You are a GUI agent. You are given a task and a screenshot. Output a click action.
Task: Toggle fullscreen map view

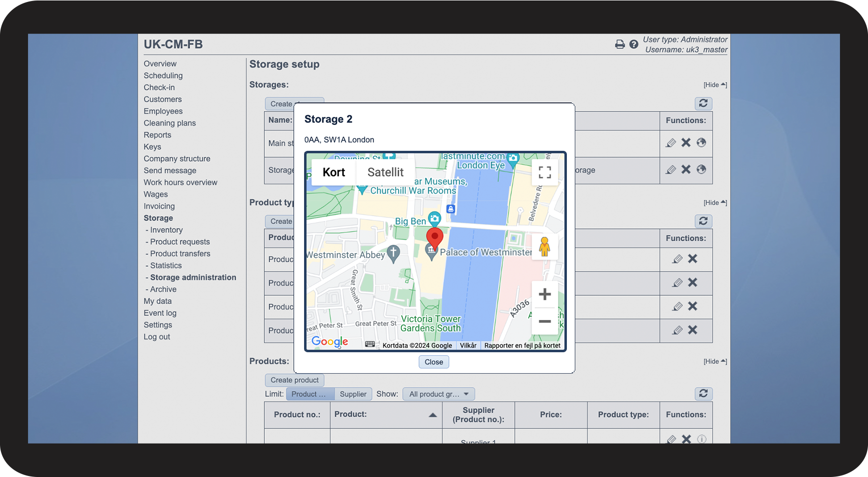(x=544, y=172)
